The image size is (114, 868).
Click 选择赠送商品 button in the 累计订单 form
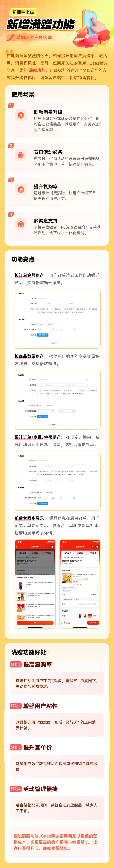pyautogui.click(x=43, y=503)
